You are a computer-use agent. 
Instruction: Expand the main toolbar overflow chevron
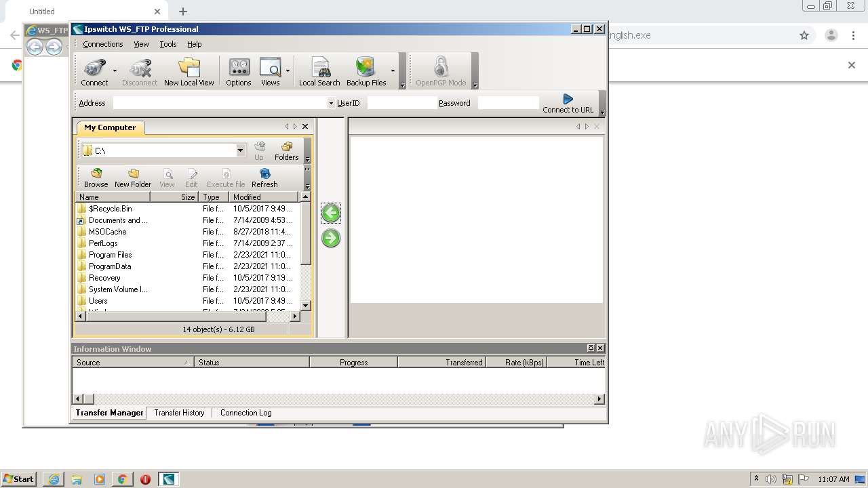tap(402, 85)
